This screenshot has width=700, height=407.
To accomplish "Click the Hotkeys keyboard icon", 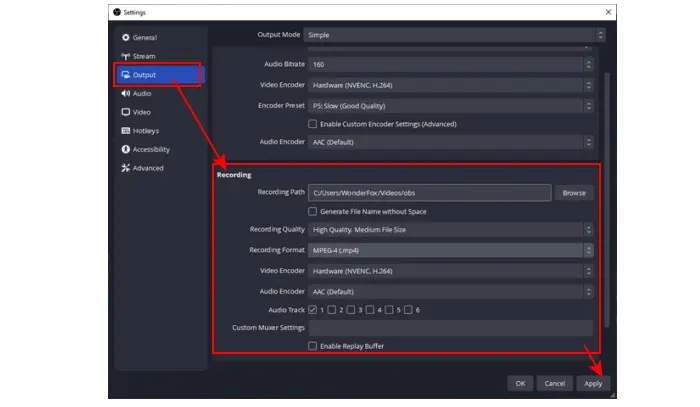I will [125, 131].
